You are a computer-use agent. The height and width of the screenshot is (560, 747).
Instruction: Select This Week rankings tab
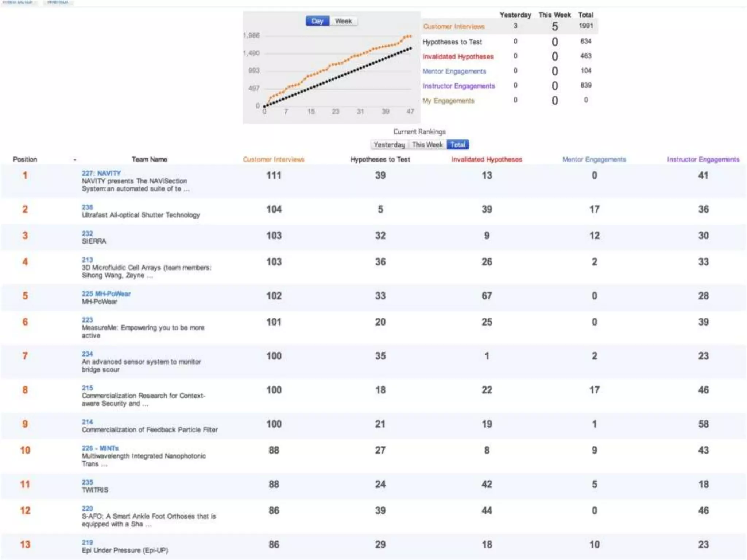tap(427, 145)
